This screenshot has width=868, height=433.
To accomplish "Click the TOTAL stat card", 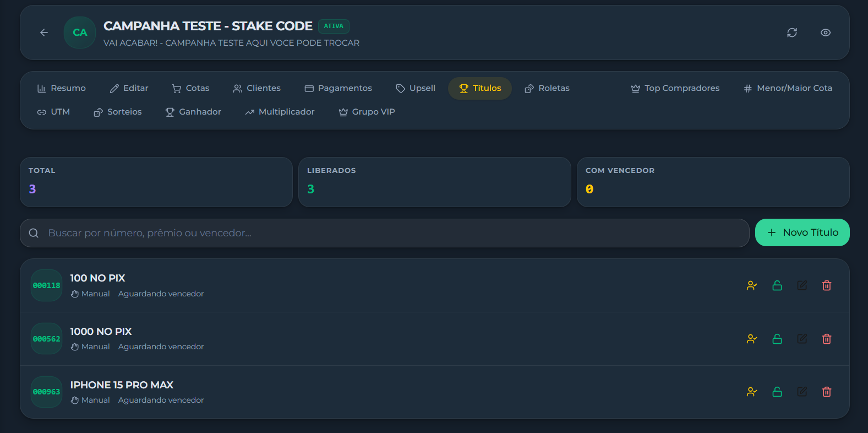I will coord(156,182).
